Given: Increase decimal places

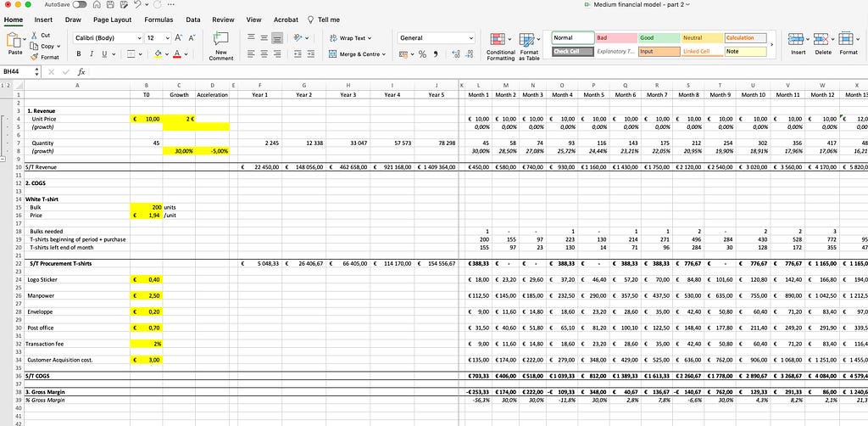Looking at the screenshot, I should tap(456, 54).
